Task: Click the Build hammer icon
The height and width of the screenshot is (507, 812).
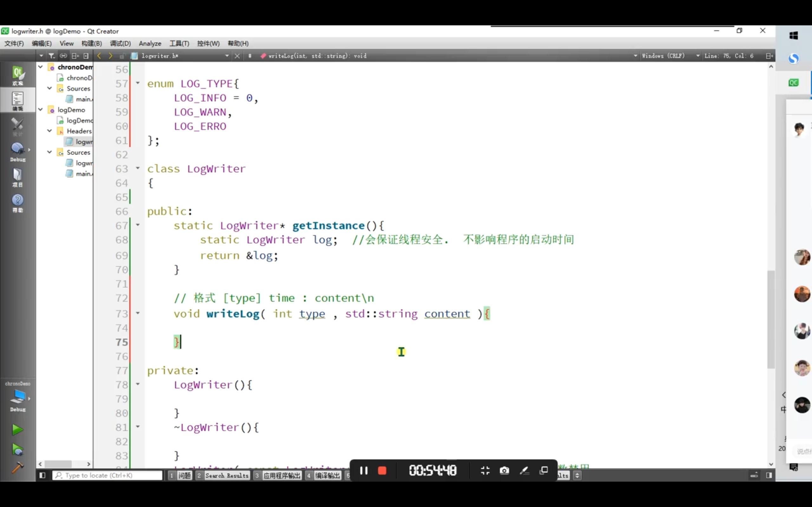Action: (17, 467)
